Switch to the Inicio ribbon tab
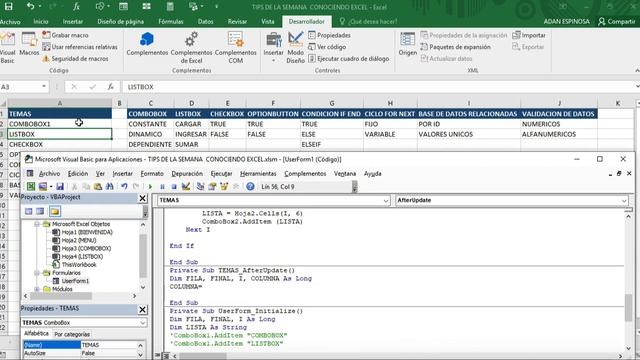This screenshot has height=360, width=640. click(41, 21)
